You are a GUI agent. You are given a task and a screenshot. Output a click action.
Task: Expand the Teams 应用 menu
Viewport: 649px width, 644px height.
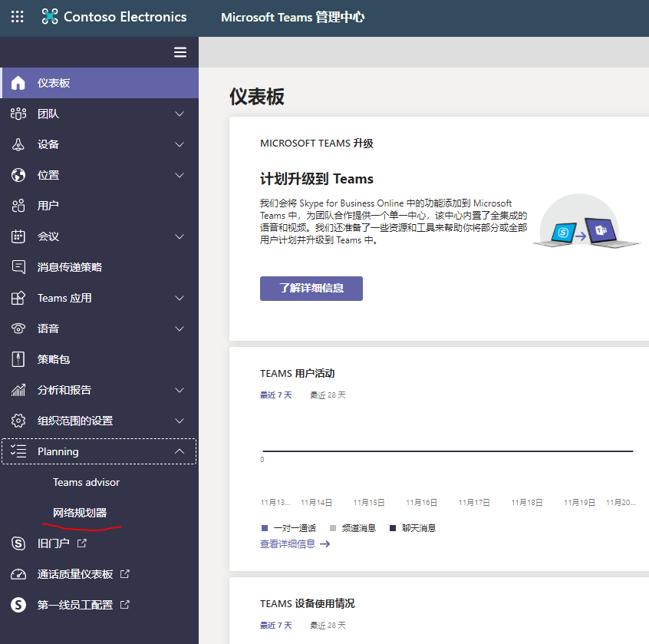tap(178, 298)
